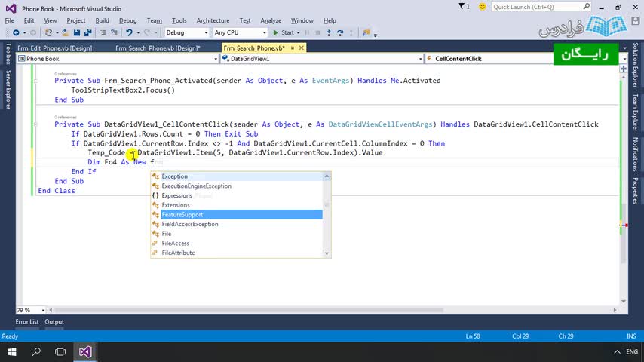Viewport: 644px width, 362px height.
Task: Click the Stop Debugging square icon
Action: pyautogui.click(x=317, y=32)
